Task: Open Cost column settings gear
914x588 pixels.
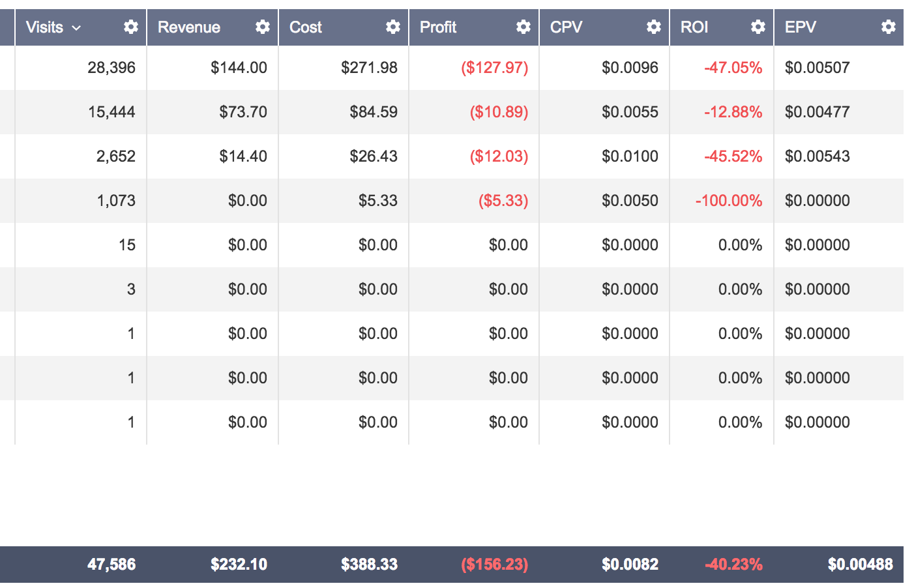Action: point(393,27)
